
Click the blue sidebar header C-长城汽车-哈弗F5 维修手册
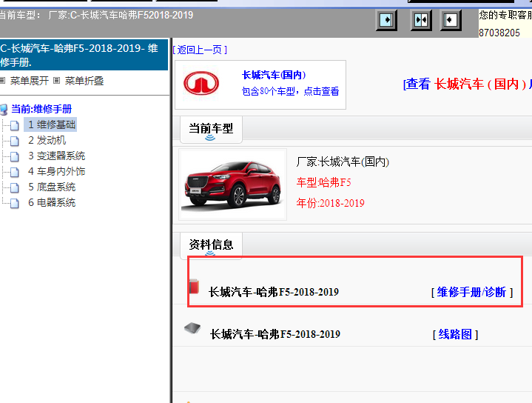pyautogui.click(x=84, y=55)
